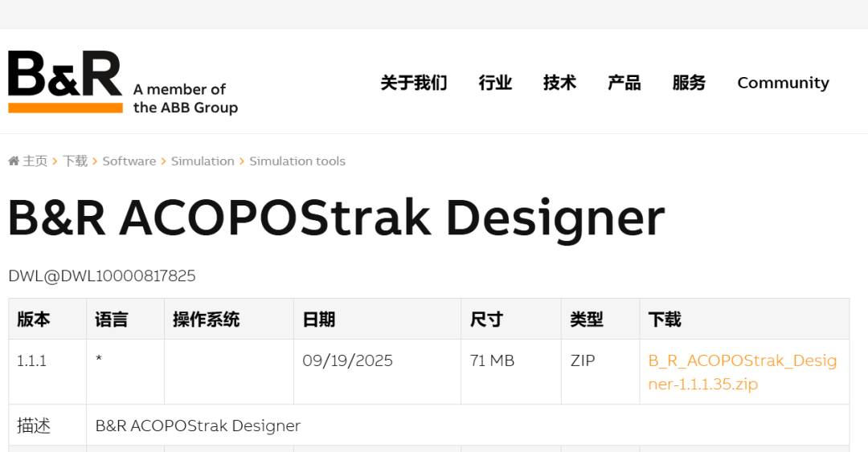The width and height of the screenshot is (868, 452).
Task: Open the Simulation tools breadcrumb link
Action: [x=297, y=161]
